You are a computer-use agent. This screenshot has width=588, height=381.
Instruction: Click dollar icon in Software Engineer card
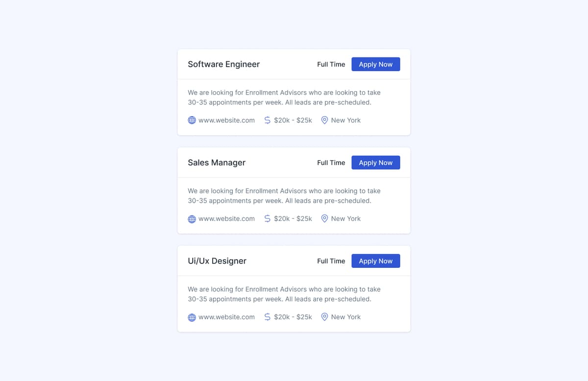pyautogui.click(x=267, y=120)
